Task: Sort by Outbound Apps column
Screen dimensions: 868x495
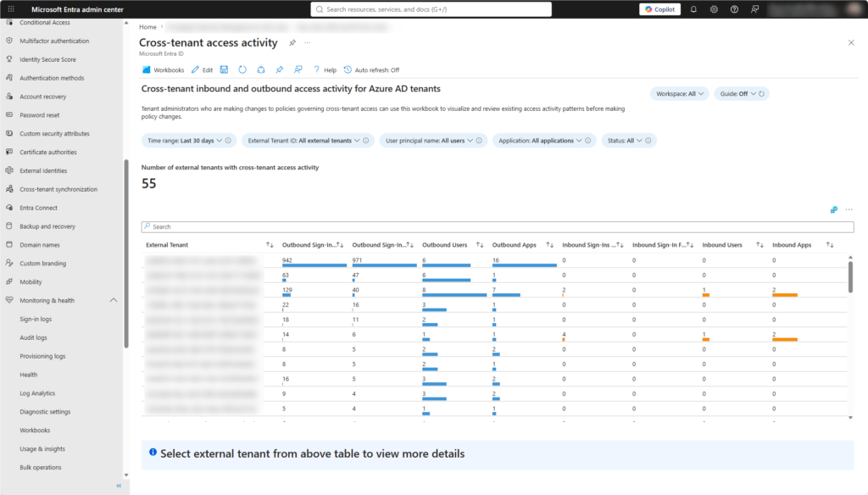Action: point(549,245)
